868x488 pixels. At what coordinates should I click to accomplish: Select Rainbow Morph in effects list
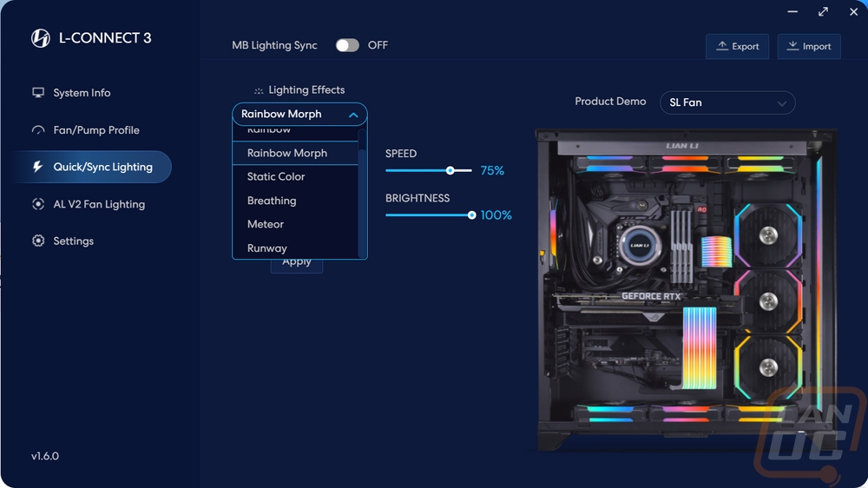pos(296,153)
